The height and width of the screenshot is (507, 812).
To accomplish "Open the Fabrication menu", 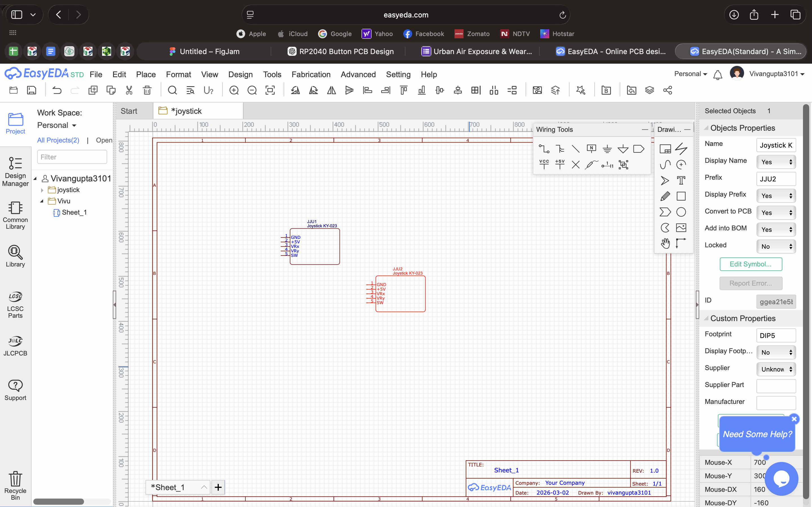I will pyautogui.click(x=311, y=74).
